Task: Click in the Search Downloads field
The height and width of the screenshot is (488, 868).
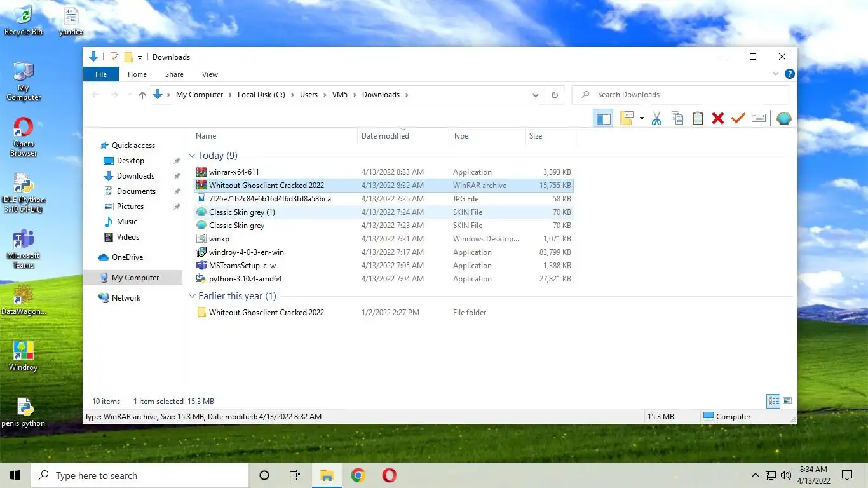Action: pyautogui.click(x=681, y=95)
